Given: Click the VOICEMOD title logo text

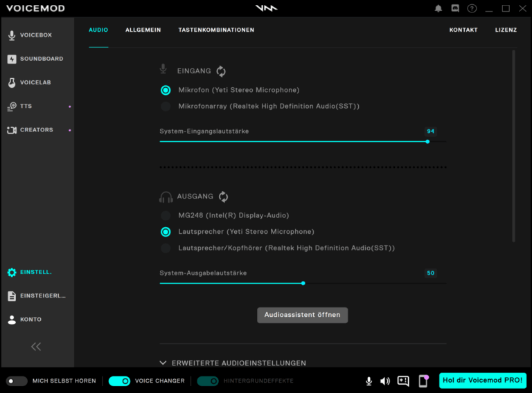Looking at the screenshot, I should coord(35,8).
